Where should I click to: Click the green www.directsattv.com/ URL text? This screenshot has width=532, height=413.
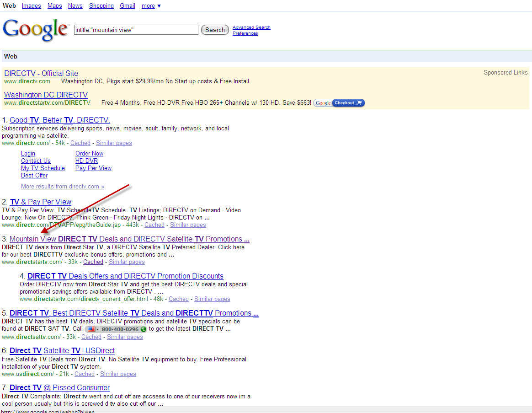click(31, 337)
